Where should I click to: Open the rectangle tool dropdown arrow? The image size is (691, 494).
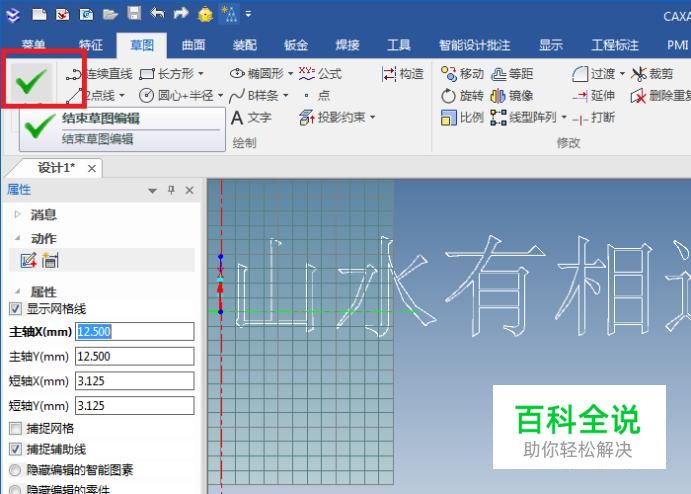201,74
